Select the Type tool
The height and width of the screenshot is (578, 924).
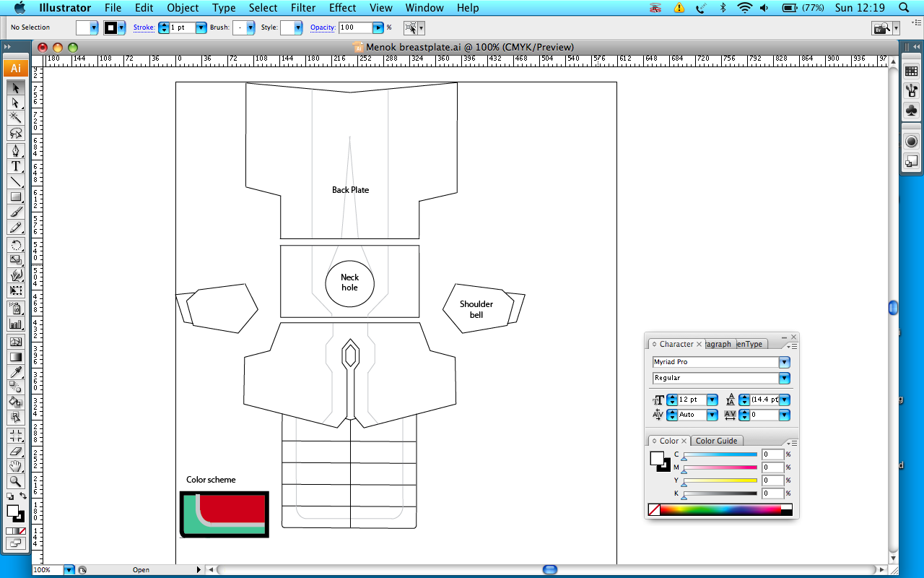coord(16,166)
